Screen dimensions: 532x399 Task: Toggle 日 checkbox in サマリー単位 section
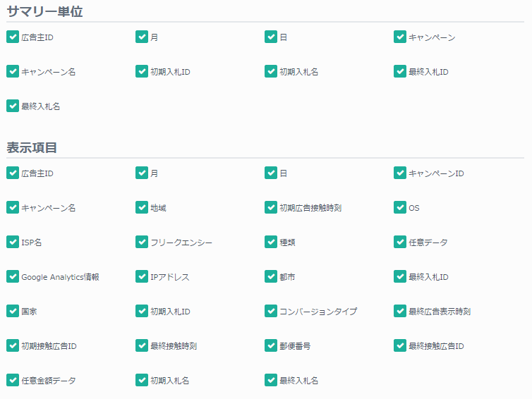point(271,37)
